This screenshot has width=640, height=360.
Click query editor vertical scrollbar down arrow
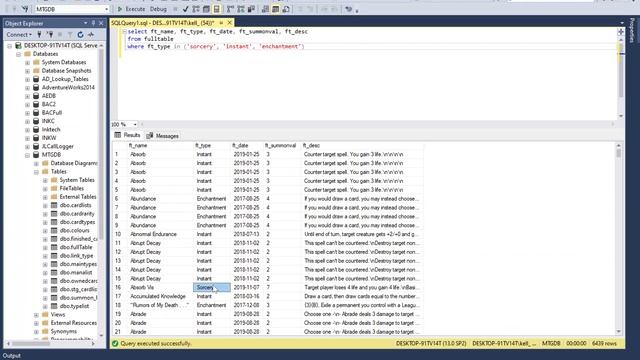coord(621,116)
